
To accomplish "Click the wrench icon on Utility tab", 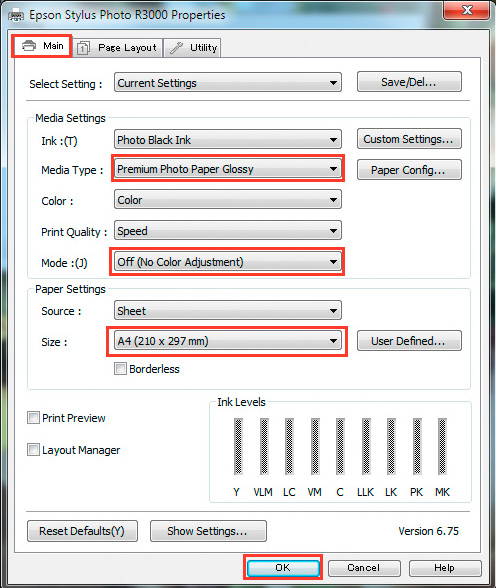I will [x=176, y=48].
